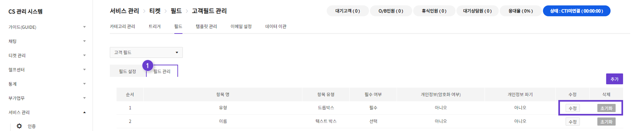This screenshot has width=644, height=131.
Task: Open the 트리거 tab
Action: pyautogui.click(x=155, y=26)
